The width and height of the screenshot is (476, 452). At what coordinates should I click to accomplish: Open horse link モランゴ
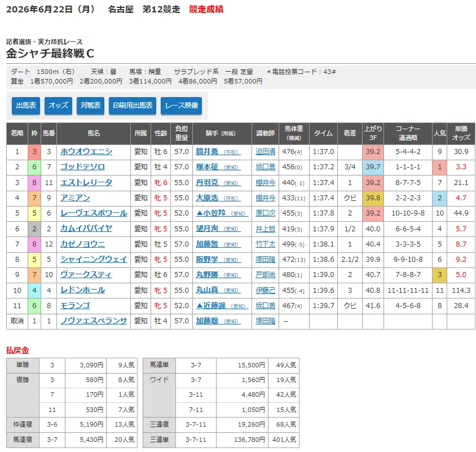[75, 305]
